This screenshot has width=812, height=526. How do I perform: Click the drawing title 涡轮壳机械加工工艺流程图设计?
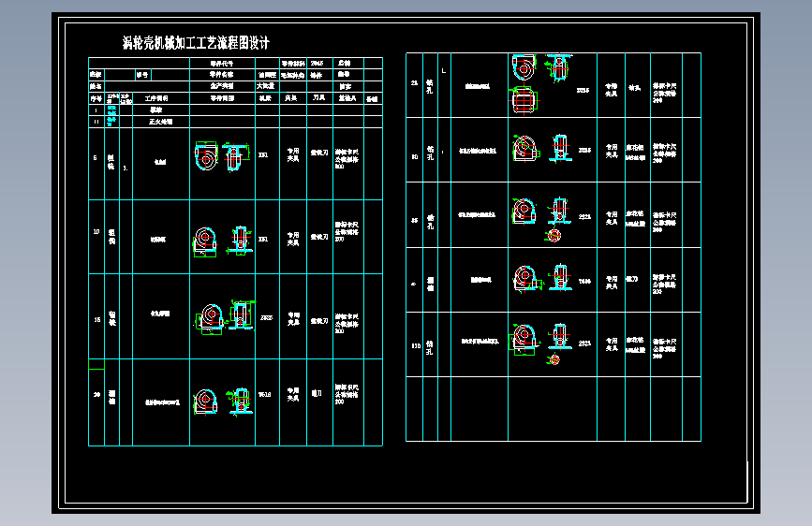[x=196, y=42]
